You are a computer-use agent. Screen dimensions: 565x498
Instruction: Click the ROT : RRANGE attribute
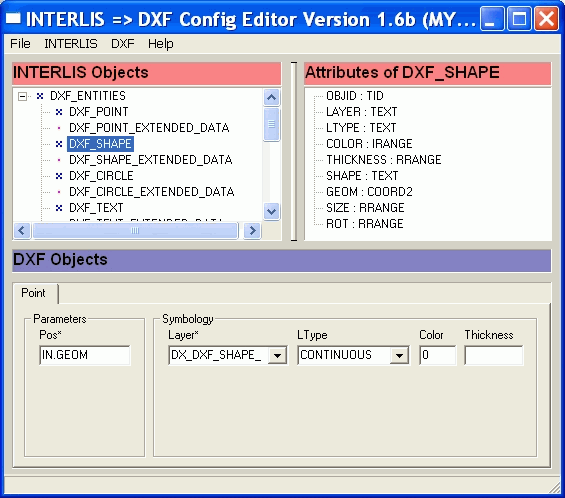364,223
